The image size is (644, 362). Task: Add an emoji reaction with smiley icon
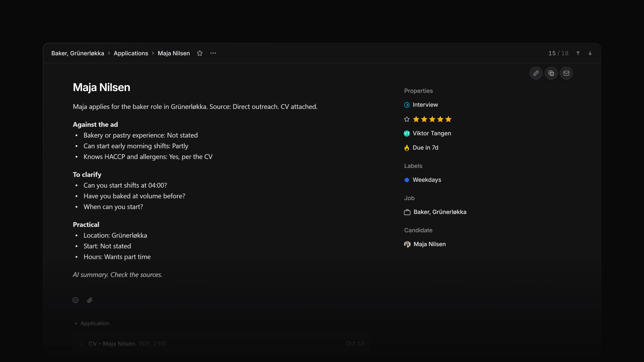point(75,300)
